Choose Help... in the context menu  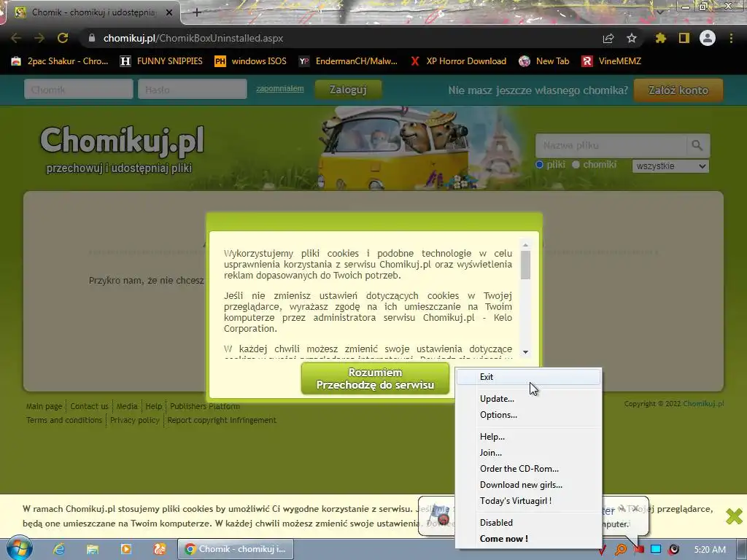(528, 437)
